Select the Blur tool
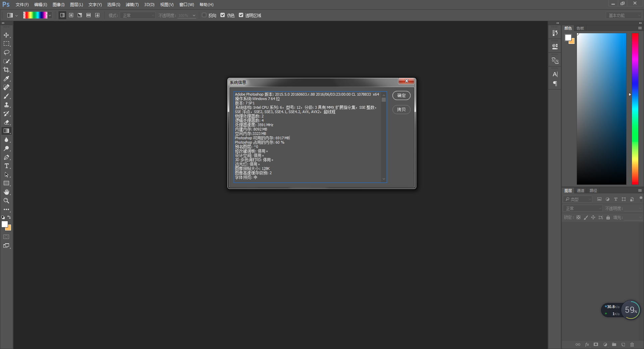Image resolution: width=644 pixels, height=349 pixels. point(6,140)
